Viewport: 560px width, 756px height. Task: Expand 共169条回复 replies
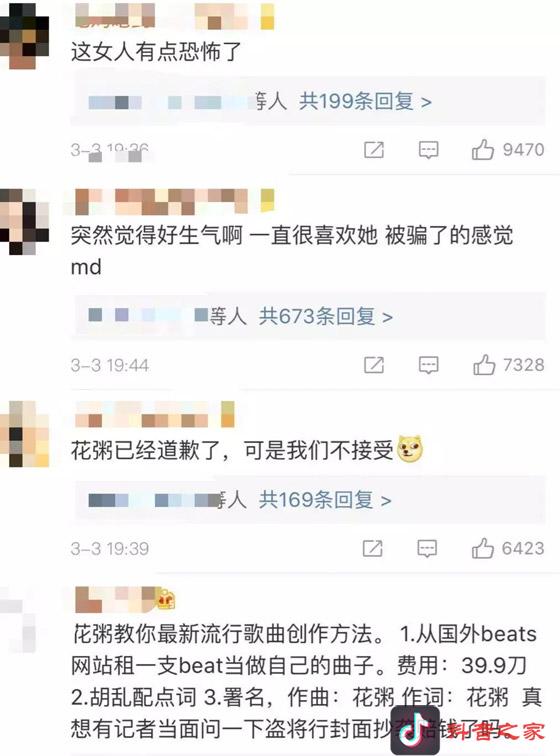pyautogui.click(x=325, y=500)
